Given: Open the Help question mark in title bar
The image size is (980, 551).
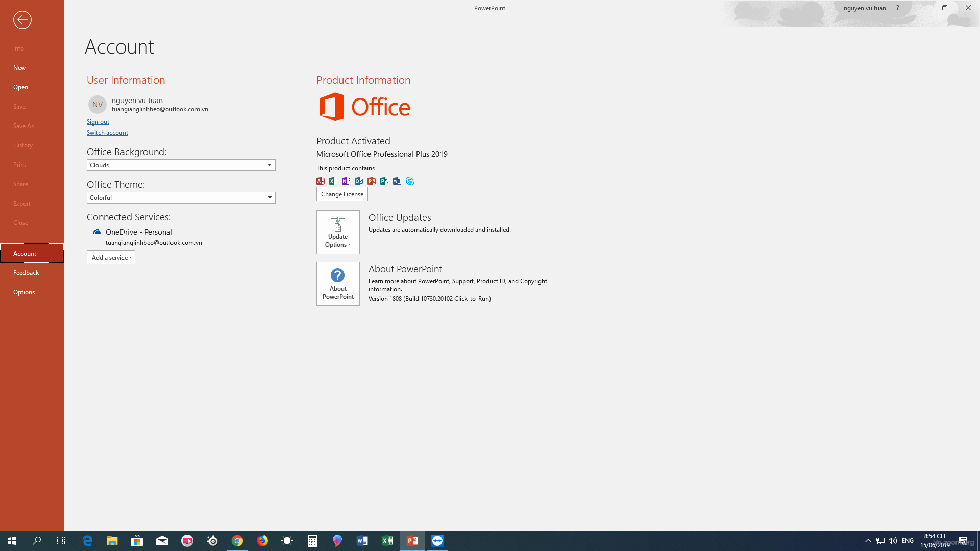Looking at the screenshot, I should pyautogui.click(x=897, y=8).
